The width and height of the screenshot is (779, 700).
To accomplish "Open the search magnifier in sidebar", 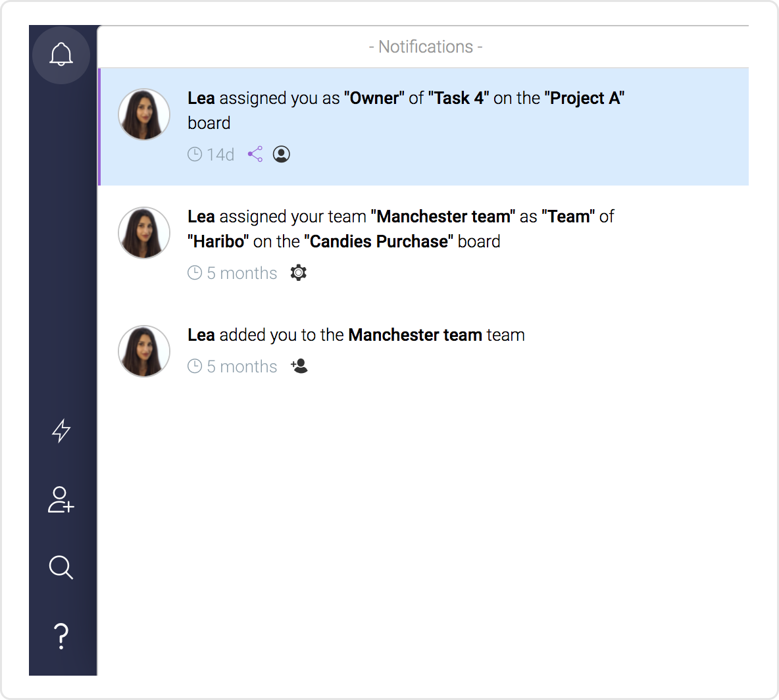I will (61, 567).
